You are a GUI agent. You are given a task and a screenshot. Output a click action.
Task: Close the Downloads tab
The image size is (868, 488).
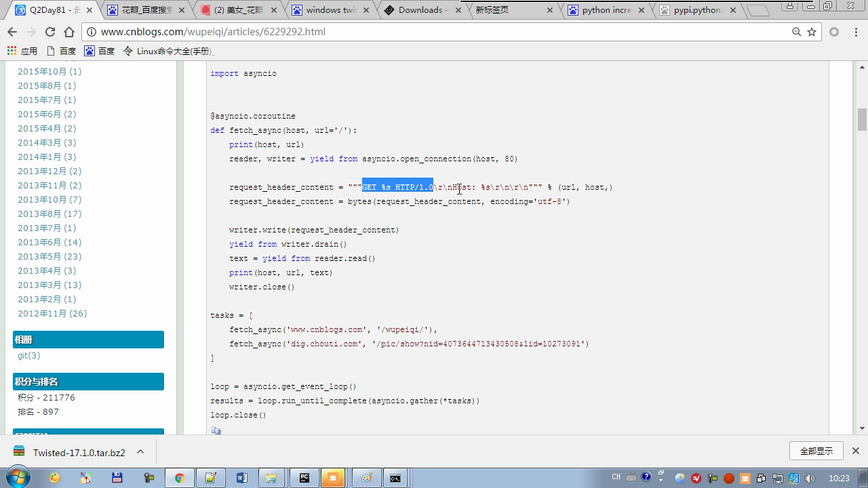point(458,10)
